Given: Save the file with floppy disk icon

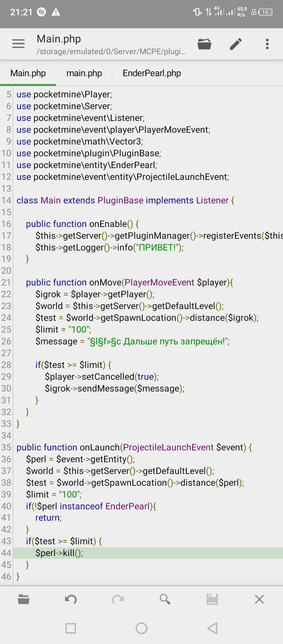Looking at the screenshot, I should coord(212,599).
